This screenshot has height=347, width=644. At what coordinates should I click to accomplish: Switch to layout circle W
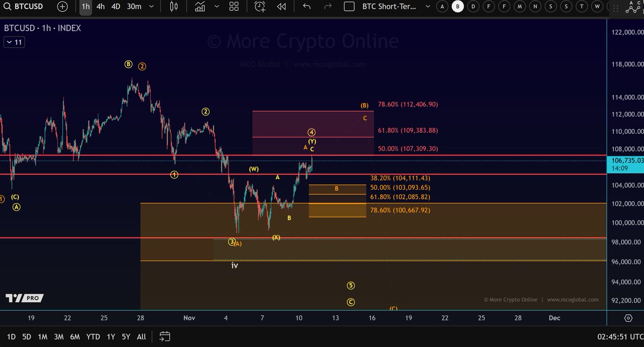coord(598,6)
